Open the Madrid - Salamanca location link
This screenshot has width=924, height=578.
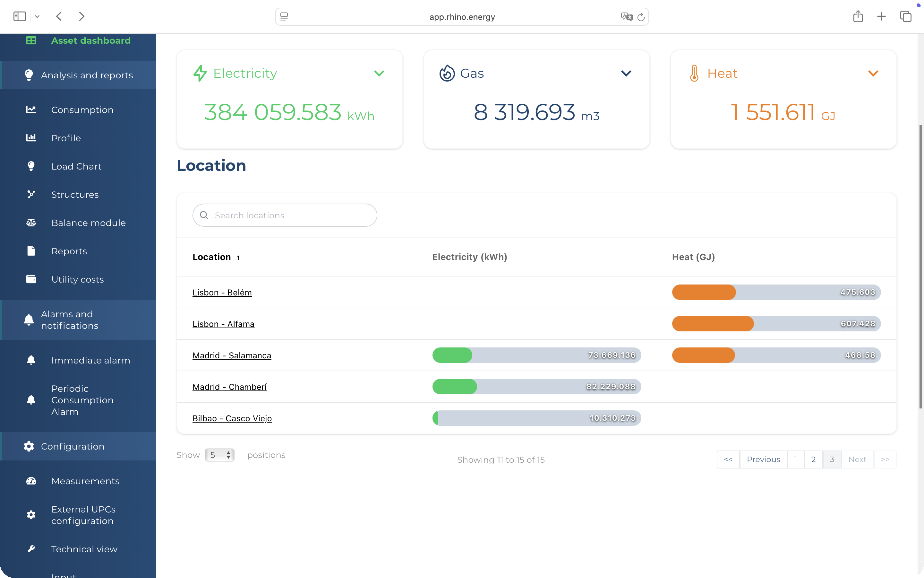coord(232,355)
